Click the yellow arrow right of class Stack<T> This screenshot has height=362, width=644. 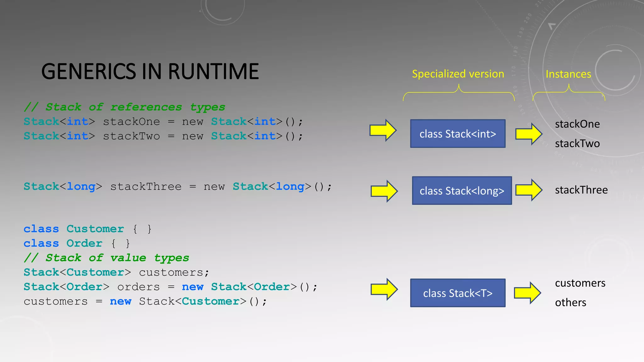click(527, 293)
